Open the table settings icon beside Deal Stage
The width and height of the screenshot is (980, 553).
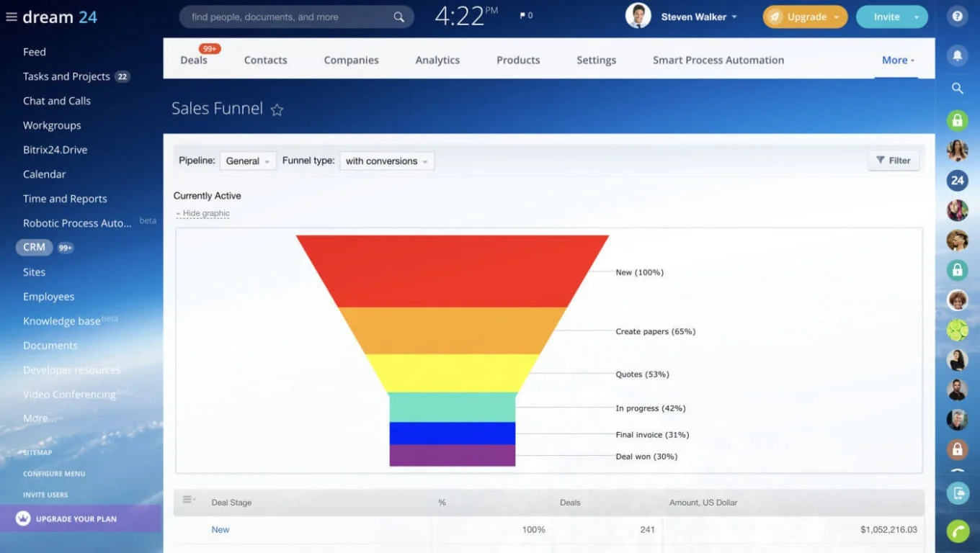point(187,499)
